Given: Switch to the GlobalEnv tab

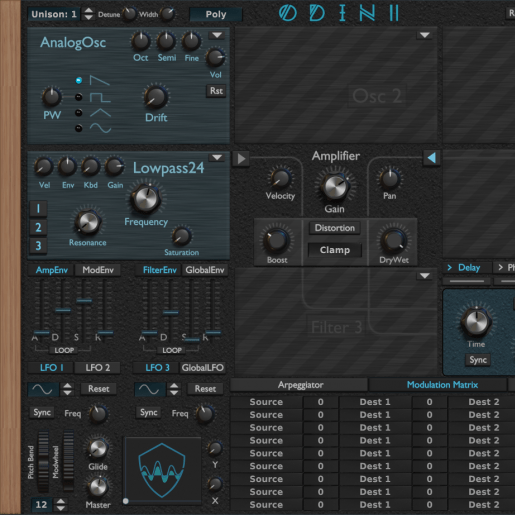Looking at the screenshot, I should coord(205,270).
